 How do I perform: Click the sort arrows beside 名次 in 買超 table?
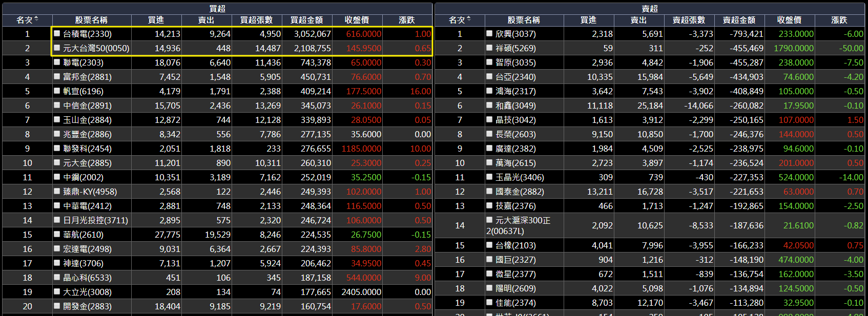click(x=36, y=19)
